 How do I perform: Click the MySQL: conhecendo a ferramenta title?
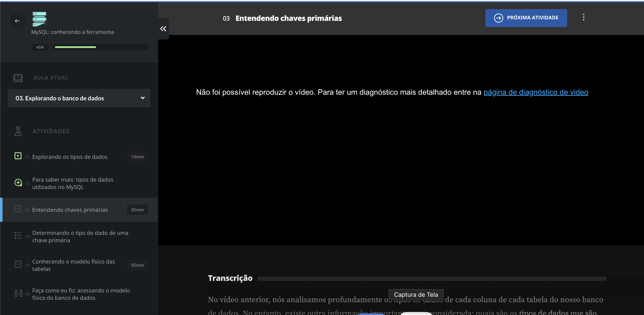pyautogui.click(x=72, y=32)
